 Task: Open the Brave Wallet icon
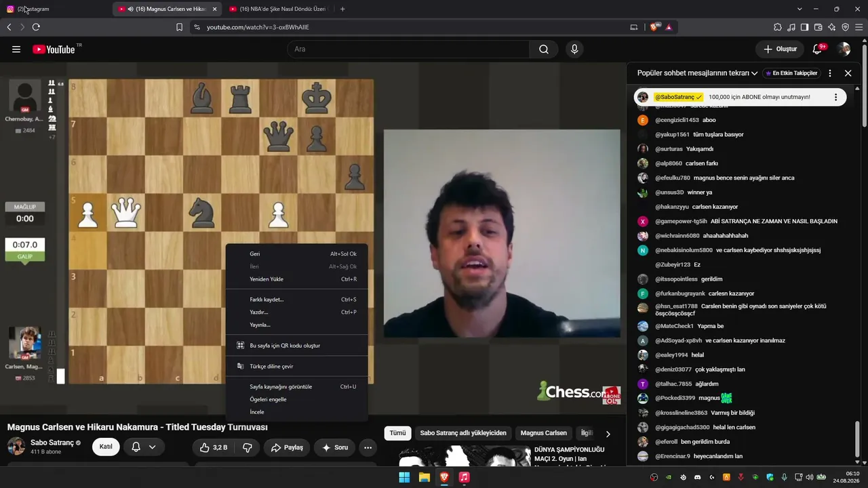click(x=818, y=27)
